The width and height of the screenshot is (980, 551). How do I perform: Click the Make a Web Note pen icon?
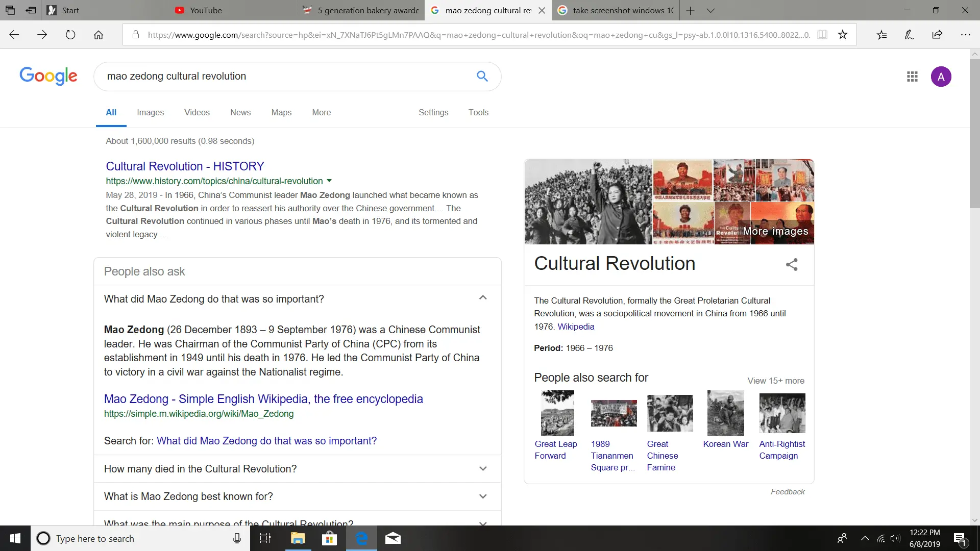pos(909,34)
